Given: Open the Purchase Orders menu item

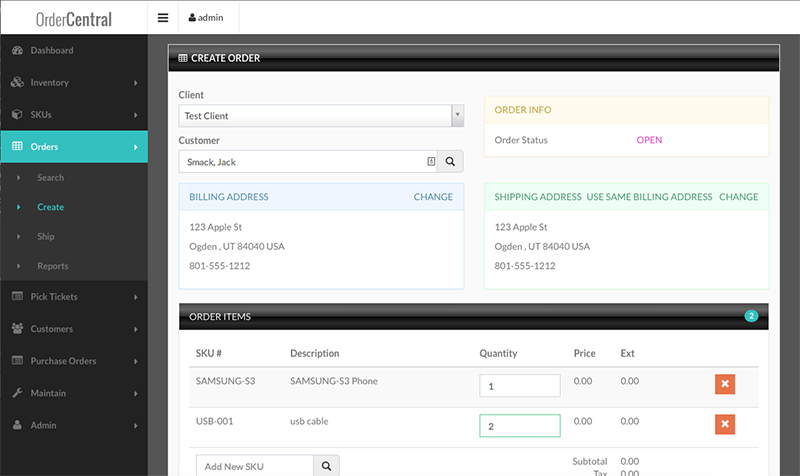Looking at the screenshot, I should point(74,361).
